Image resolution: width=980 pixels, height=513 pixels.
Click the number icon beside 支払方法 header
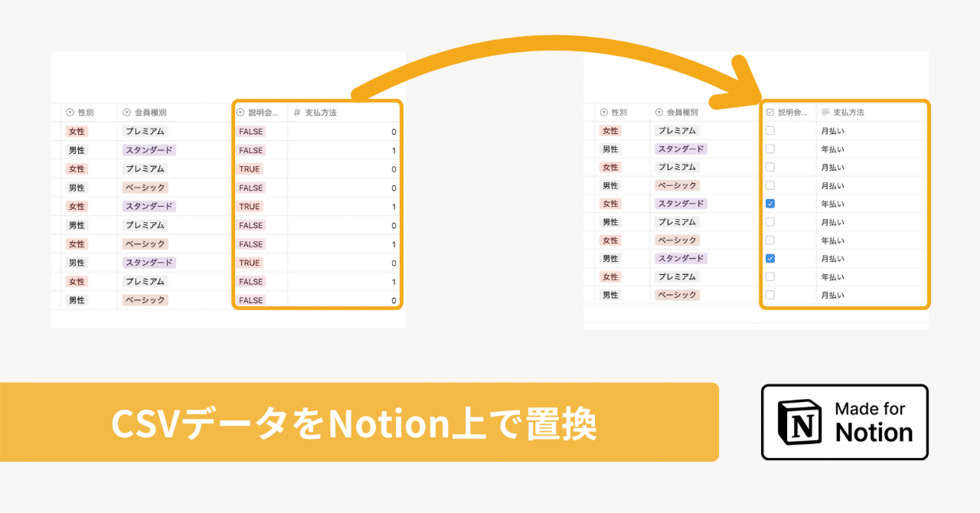[296, 112]
